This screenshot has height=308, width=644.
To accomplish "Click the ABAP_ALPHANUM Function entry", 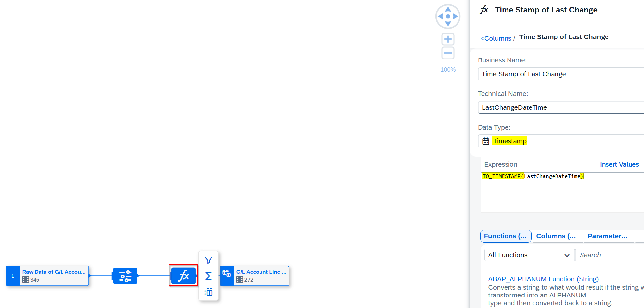I will (x=543, y=279).
